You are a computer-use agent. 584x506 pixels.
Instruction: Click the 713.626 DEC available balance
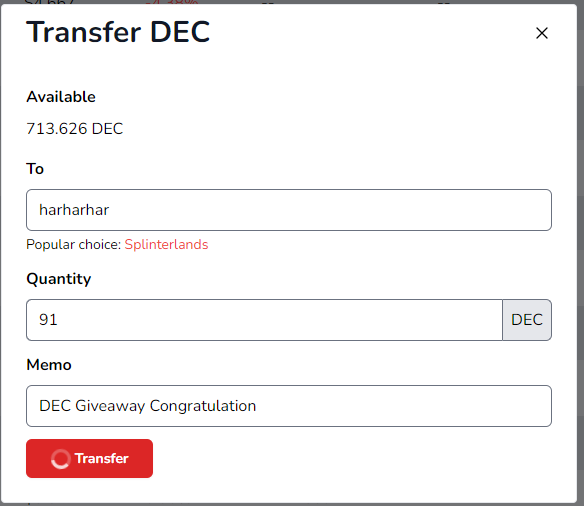coord(74,129)
